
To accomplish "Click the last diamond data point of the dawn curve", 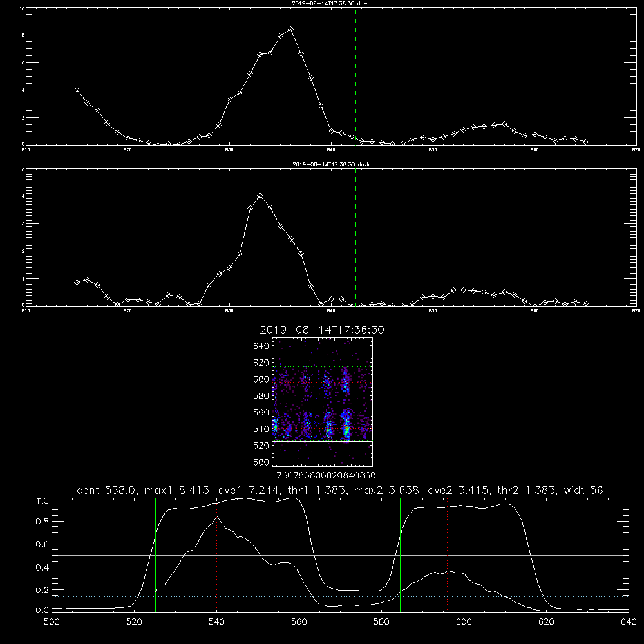I will pyautogui.click(x=585, y=142).
